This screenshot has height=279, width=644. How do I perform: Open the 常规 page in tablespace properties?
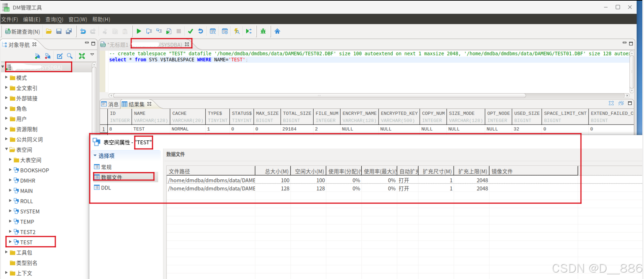(x=103, y=167)
